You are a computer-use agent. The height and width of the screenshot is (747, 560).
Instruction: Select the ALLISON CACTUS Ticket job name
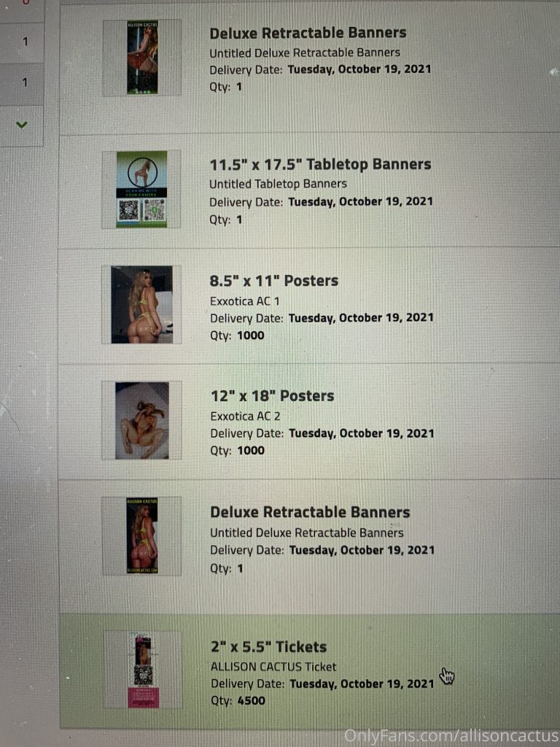(273, 667)
